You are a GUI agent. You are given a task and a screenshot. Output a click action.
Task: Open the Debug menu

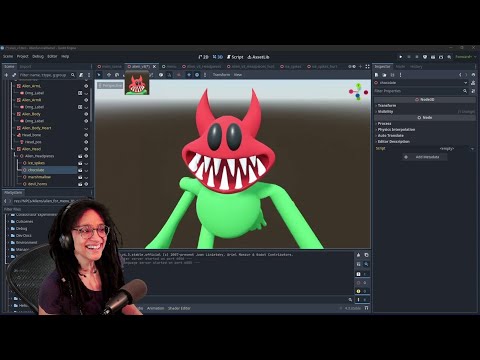pos(38,56)
